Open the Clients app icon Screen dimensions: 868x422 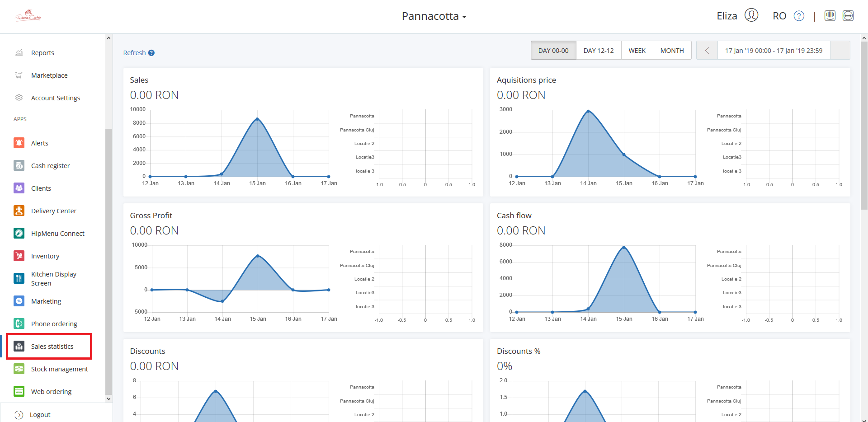tap(19, 188)
